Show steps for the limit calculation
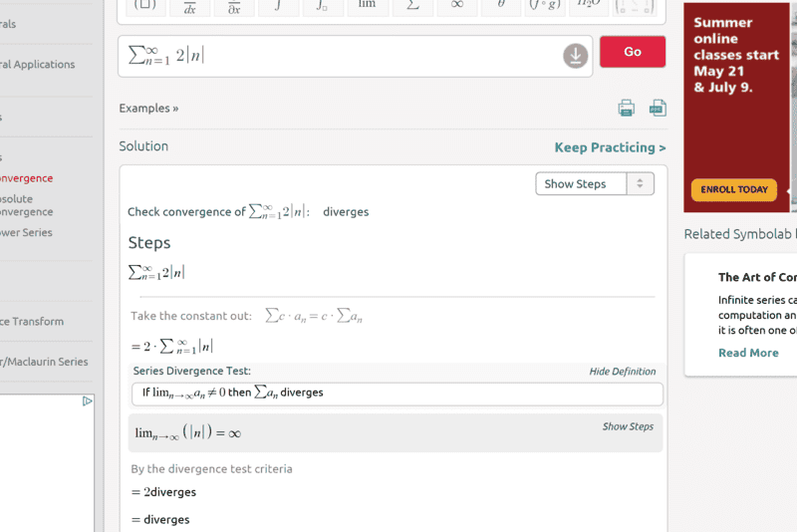Image resolution: width=797 pixels, height=532 pixels. (x=628, y=426)
